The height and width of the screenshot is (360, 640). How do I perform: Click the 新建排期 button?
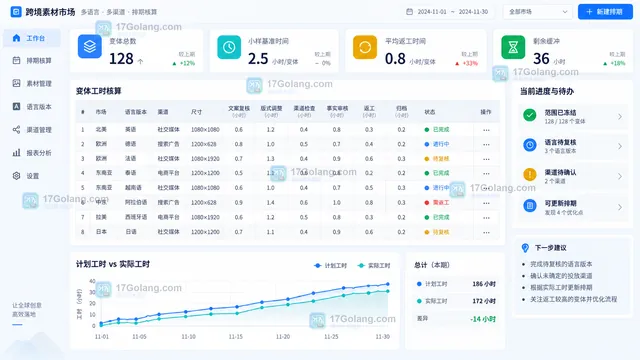pos(605,12)
